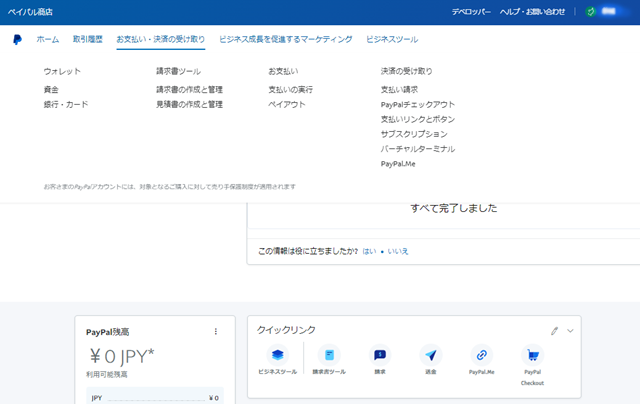Select 銀行・カード under ウォレット
Viewport: 640px width, 404px height.
pos(66,104)
